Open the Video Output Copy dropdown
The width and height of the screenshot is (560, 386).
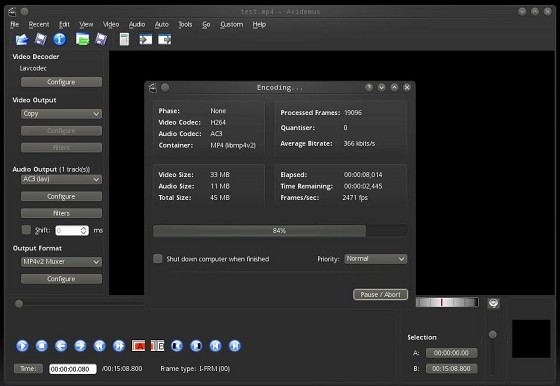click(61, 114)
